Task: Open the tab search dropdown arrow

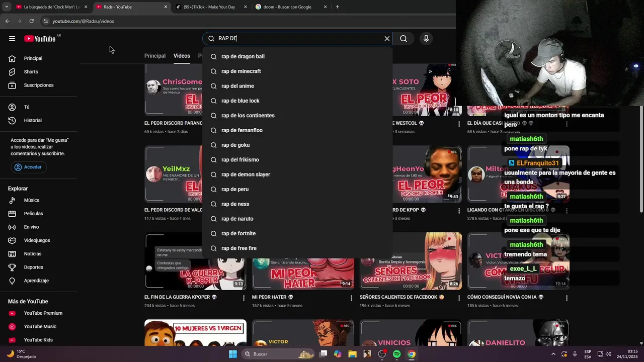Action: coord(7,7)
